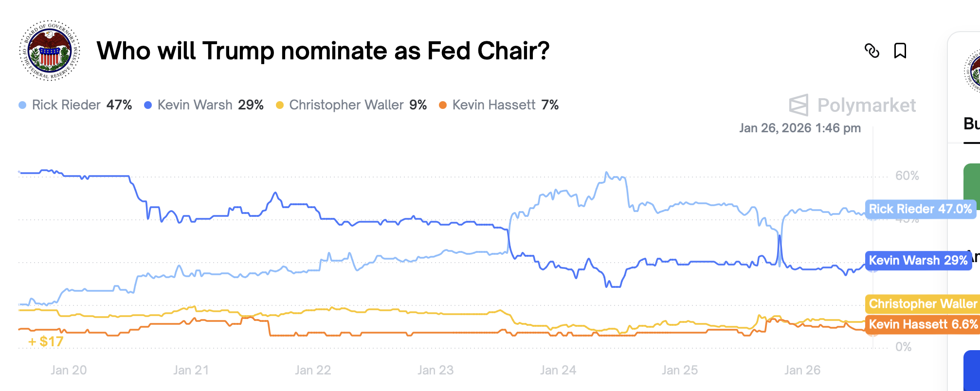The width and height of the screenshot is (980, 391).
Task: Click the Jan 20 date on the time axis
Action: pos(69,370)
